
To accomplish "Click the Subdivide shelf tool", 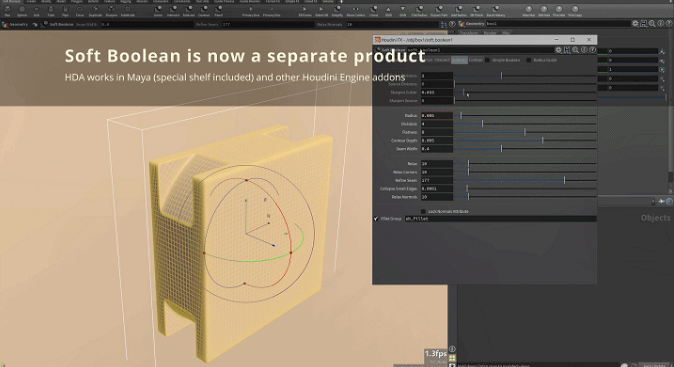I will 128,11.
